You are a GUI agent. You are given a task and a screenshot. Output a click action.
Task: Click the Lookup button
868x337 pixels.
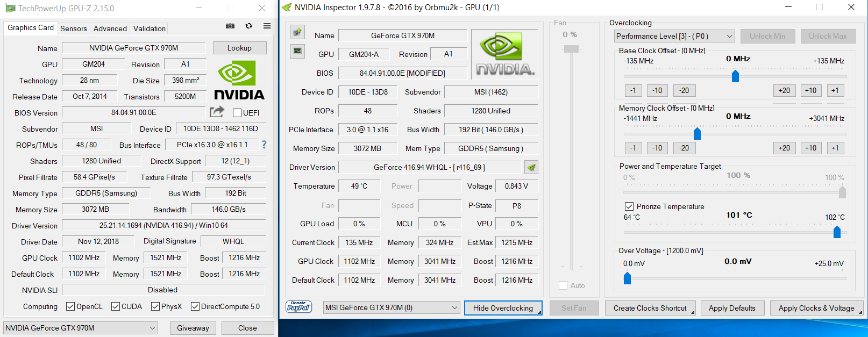pyautogui.click(x=239, y=48)
